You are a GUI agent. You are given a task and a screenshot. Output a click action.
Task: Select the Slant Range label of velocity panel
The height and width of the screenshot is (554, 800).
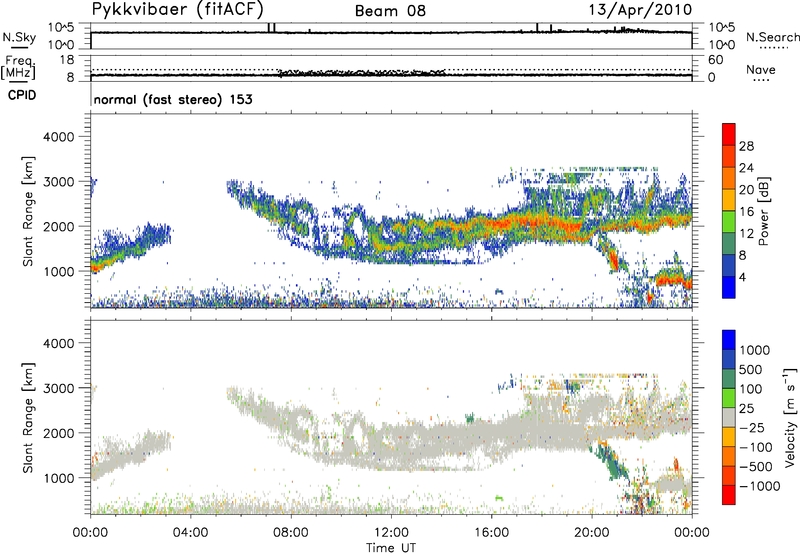[x=28, y=417]
